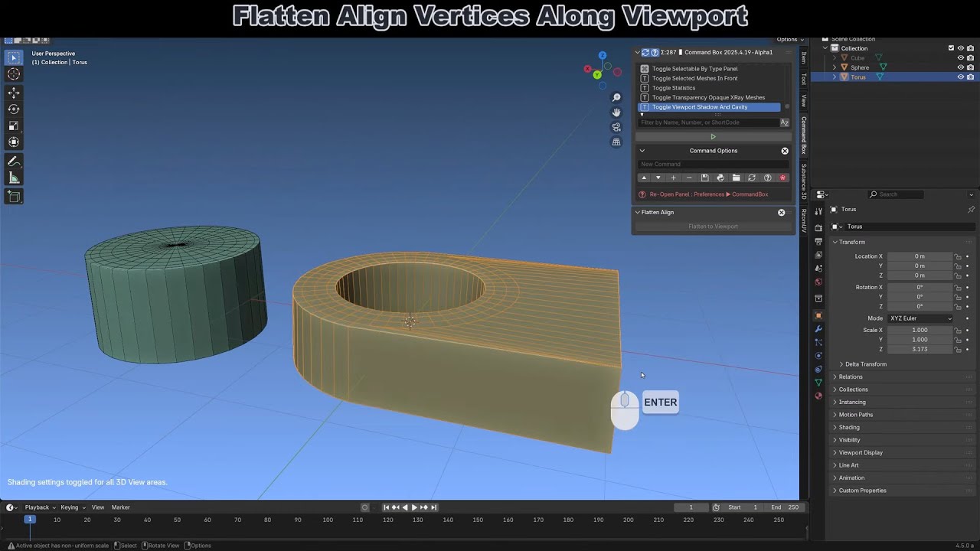
Task: Select the Scale tool
Action: [x=14, y=126]
